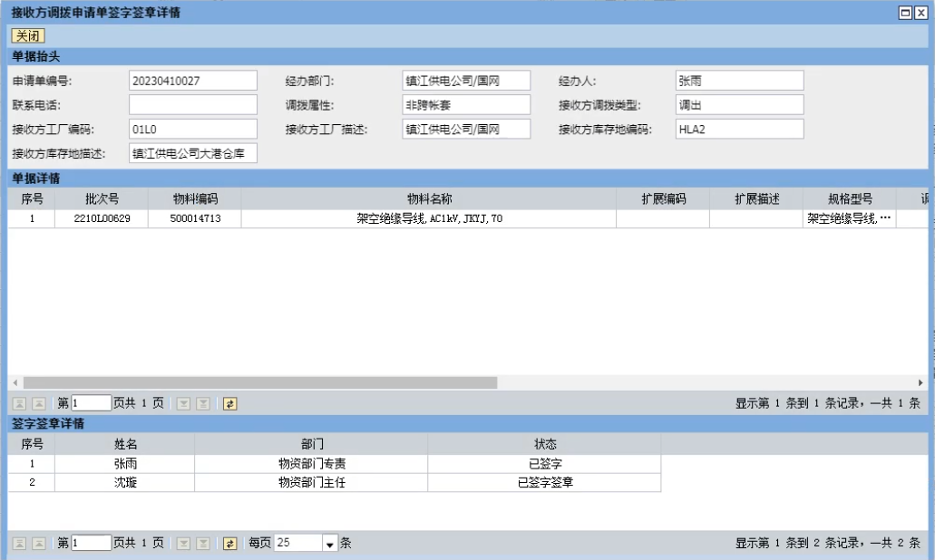Maximize the 接收方调拨申请单 dialog window
The image size is (935, 560).
pyautogui.click(x=904, y=13)
